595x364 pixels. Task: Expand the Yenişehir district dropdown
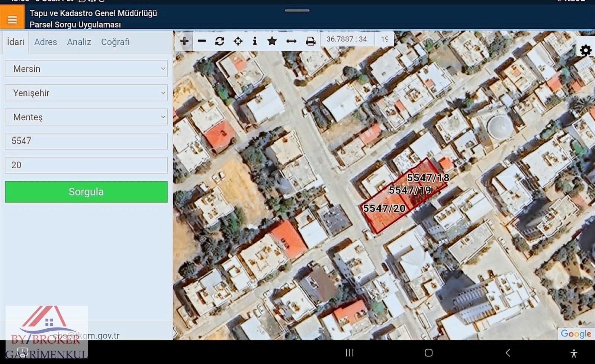(86, 93)
